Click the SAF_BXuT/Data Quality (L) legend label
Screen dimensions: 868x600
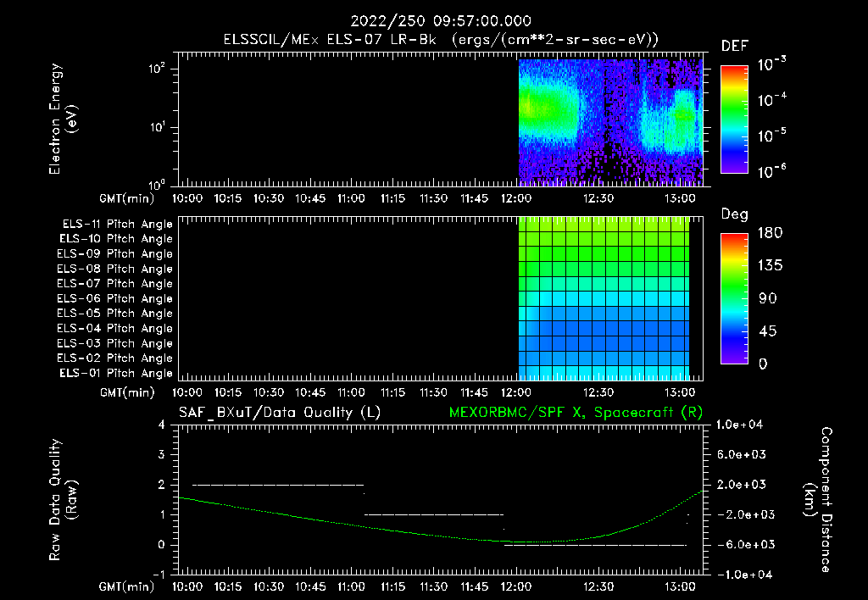280,413
